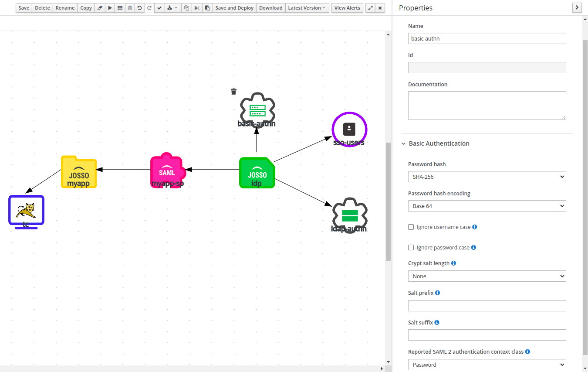Click the eraser icon in the toolbar
This screenshot has height=372, width=588.
tap(100, 8)
